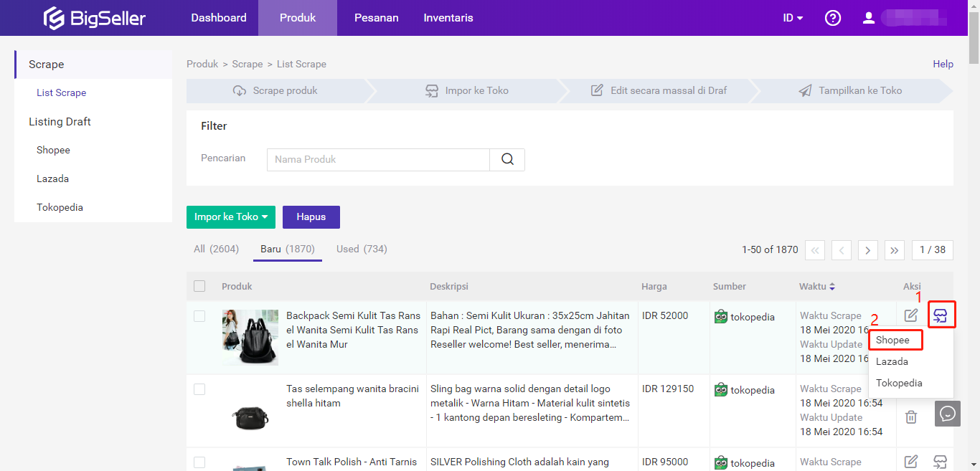This screenshot has height=471, width=980.
Task: Click the Sling bag warna solid description
Action: click(x=530, y=403)
